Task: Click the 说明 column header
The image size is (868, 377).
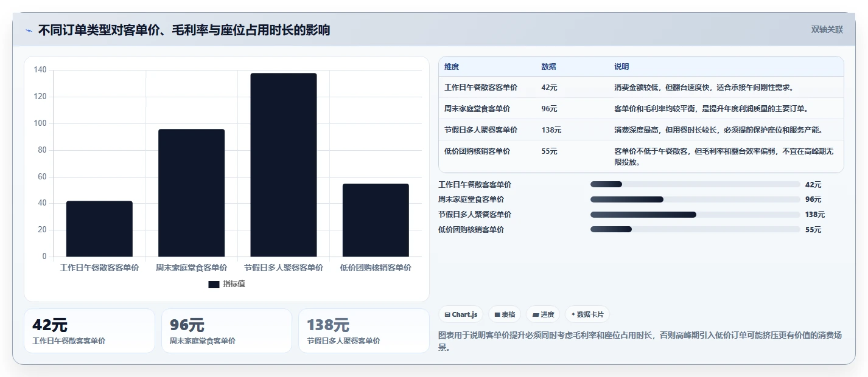Action: tap(621, 67)
